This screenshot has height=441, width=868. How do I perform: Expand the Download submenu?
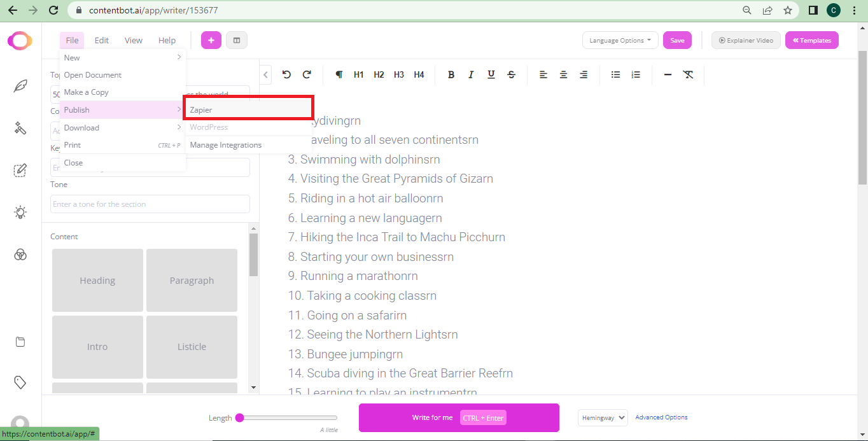pos(81,127)
